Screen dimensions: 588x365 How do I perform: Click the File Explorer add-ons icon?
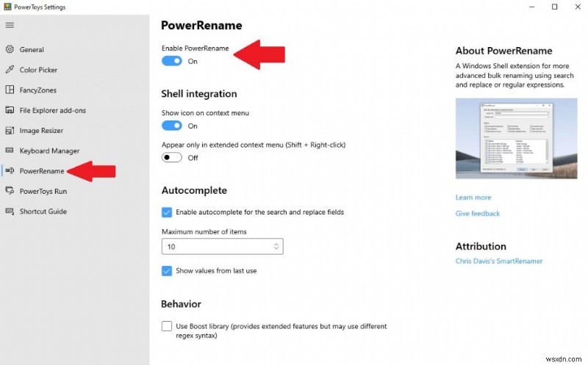tap(10, 110)
